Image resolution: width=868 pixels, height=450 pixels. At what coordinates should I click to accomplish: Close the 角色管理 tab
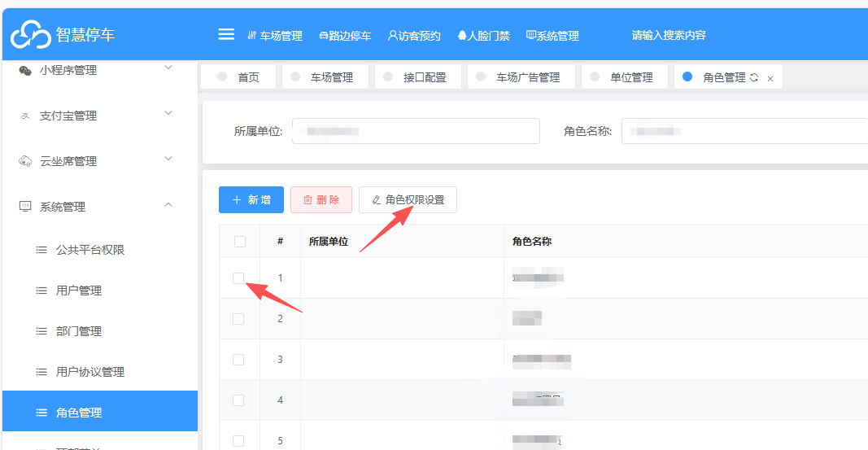(x=770, y=79)
